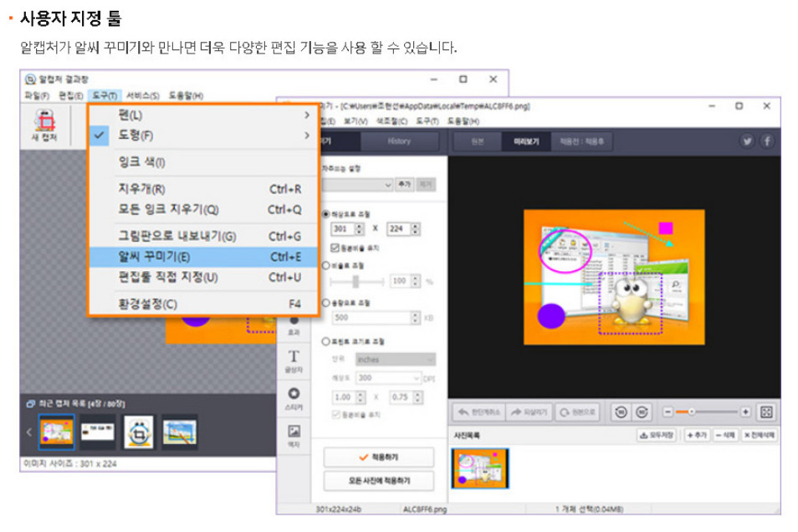Open 파일(F) menu in 알캡처 window
This screenshot has height=532, width=798.
coord(37,95)
